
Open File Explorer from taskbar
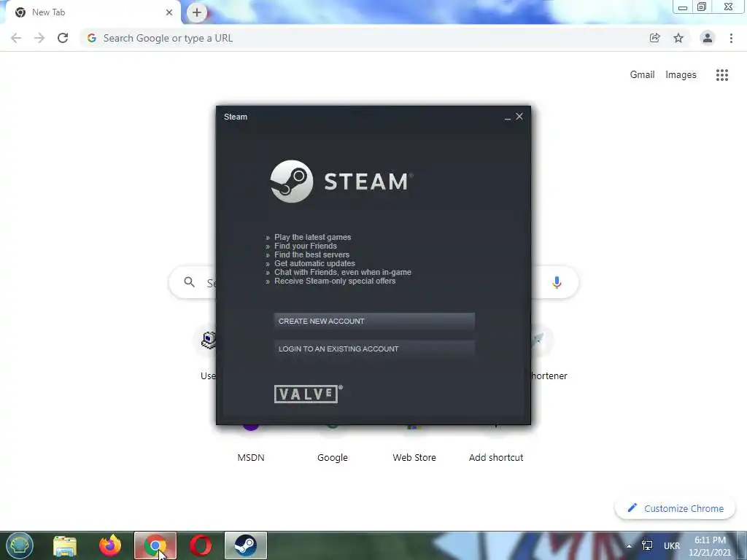click(65, 545)
